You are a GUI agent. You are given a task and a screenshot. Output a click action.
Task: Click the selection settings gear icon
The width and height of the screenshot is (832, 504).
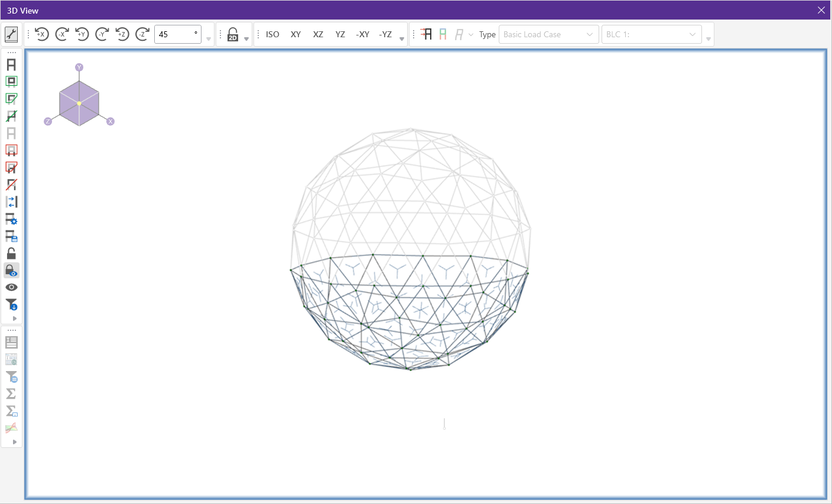11,219
